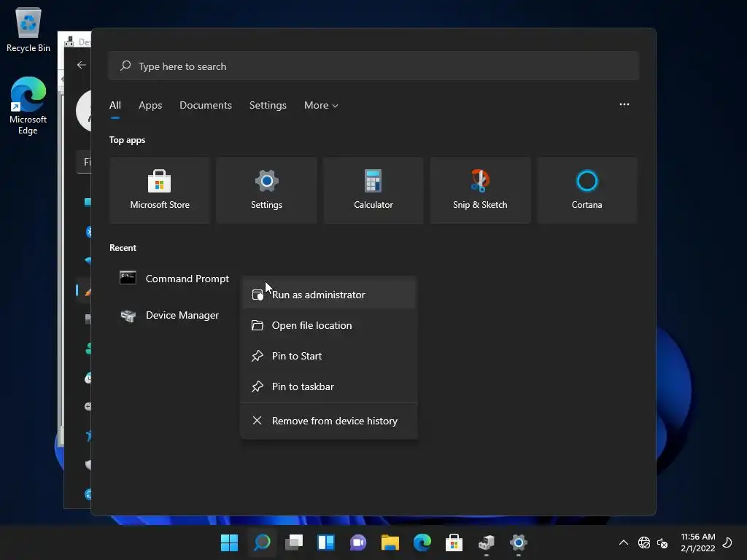Image resolution: width=747 pixels, height=560 pixels.
Task: Switch to Settings app on taskbar
Action: (x=519, y=542)
